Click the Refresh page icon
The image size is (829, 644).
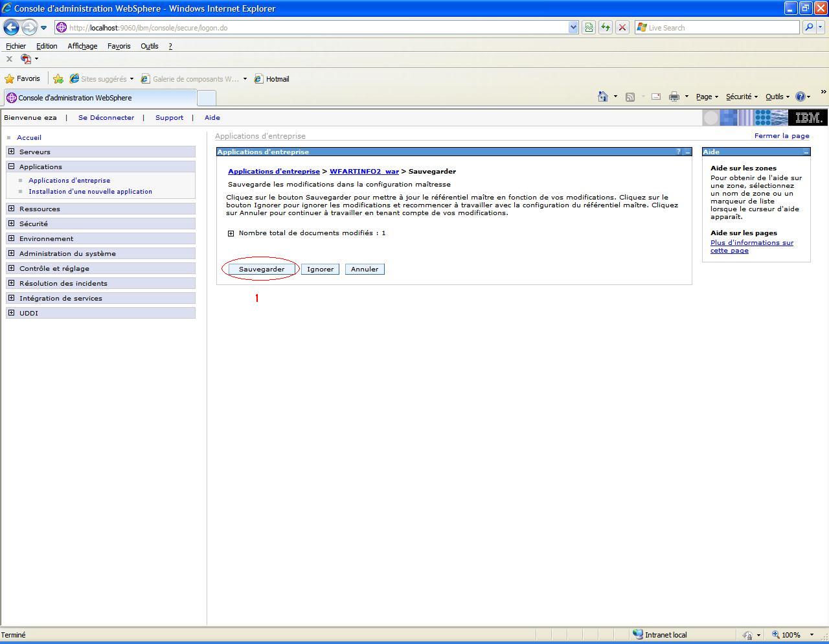[605, 28]
